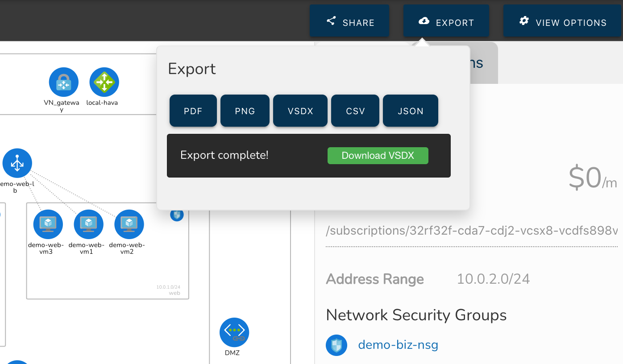Click the local-hava network icon

click(x=104, y=82)
